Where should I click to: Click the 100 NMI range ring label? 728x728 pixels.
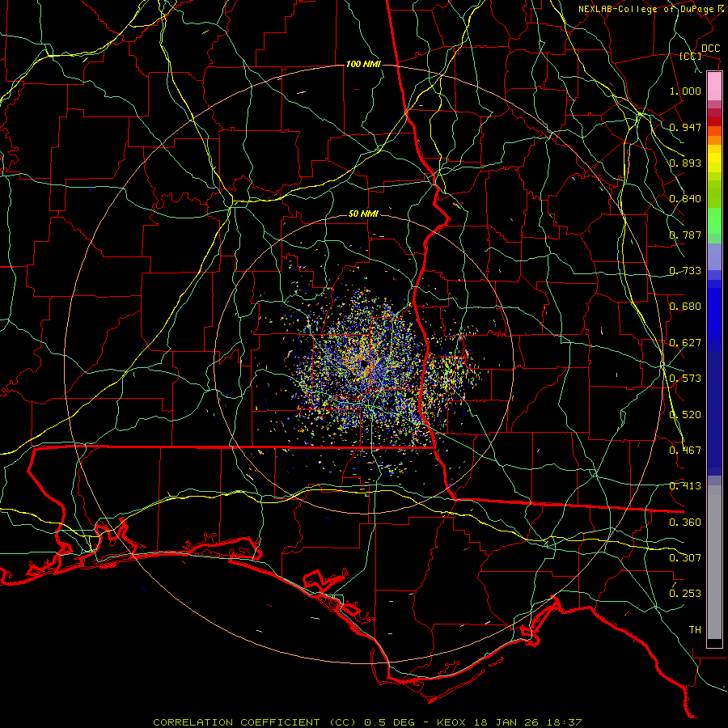[363, 64]
